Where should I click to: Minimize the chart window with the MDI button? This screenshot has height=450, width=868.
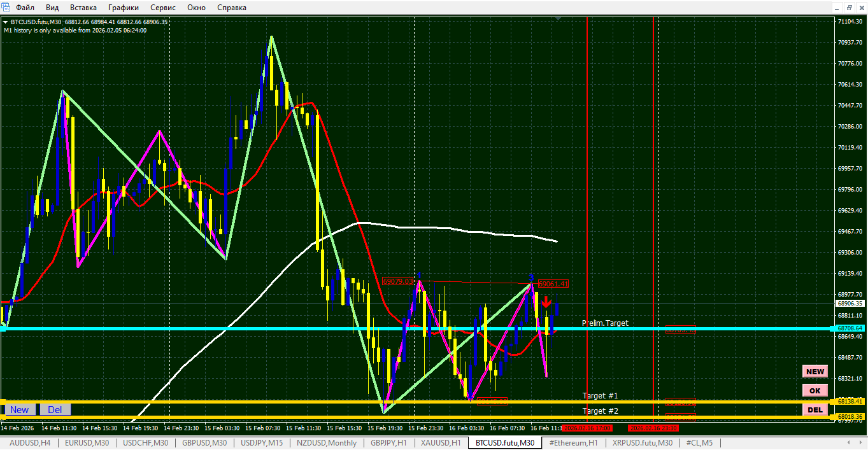tap(838, 7)
